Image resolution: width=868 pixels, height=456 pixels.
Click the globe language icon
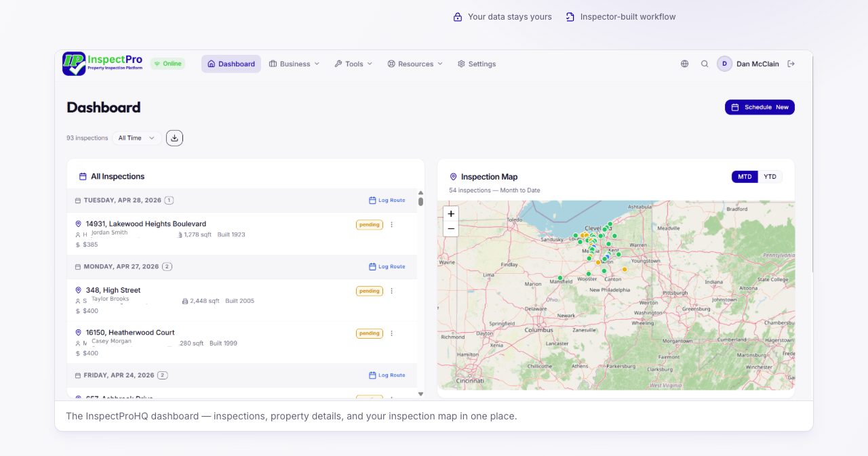click(685, 64)
